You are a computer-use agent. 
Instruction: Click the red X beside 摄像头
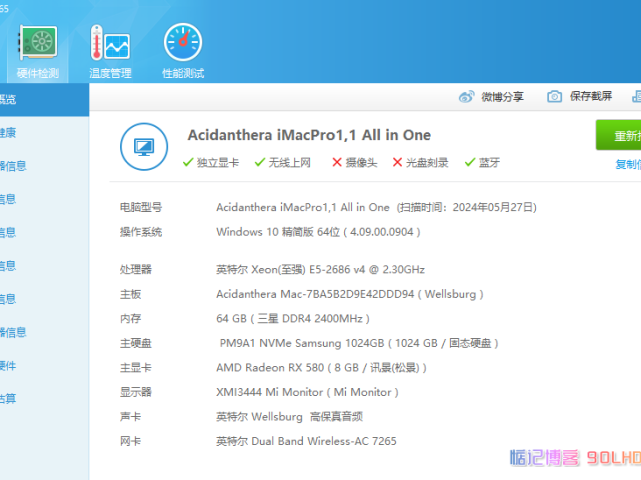click(x=337, y=162)
